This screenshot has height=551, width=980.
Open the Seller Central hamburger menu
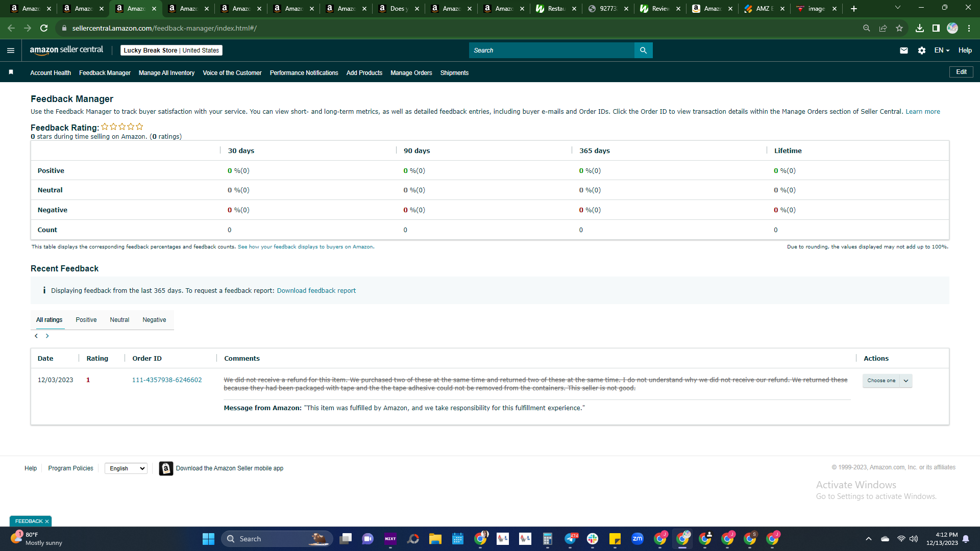[11, 51]
